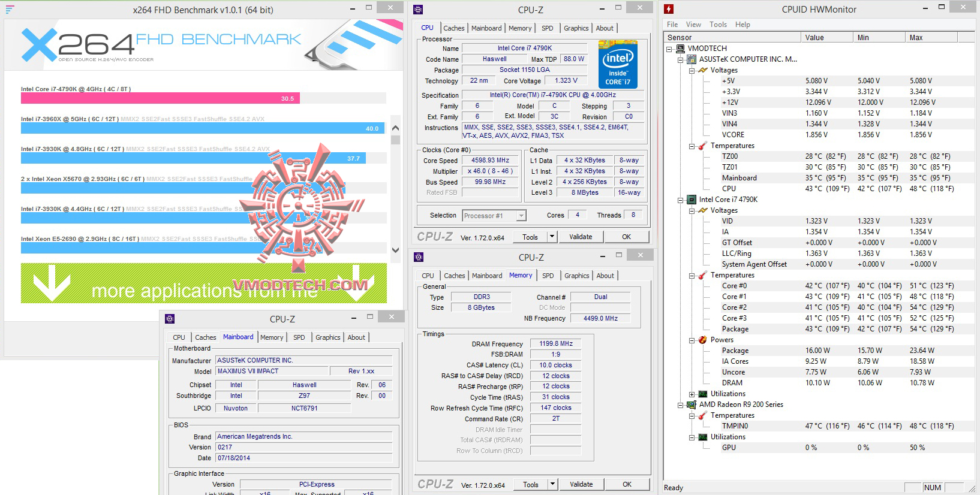Viewport: 980px width, 495px height.
Task: Click the pink Intel Core i7-4790K result bar
Action: tap(160, 98)
